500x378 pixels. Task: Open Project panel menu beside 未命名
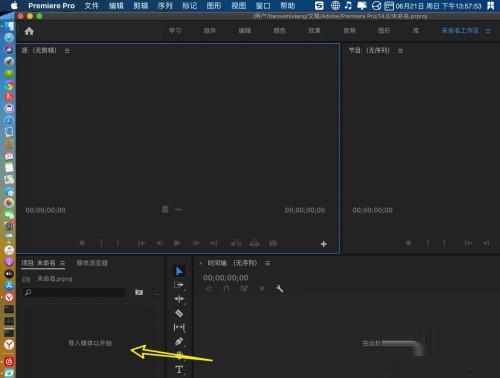pyautogui.click(x=62, y=263)
